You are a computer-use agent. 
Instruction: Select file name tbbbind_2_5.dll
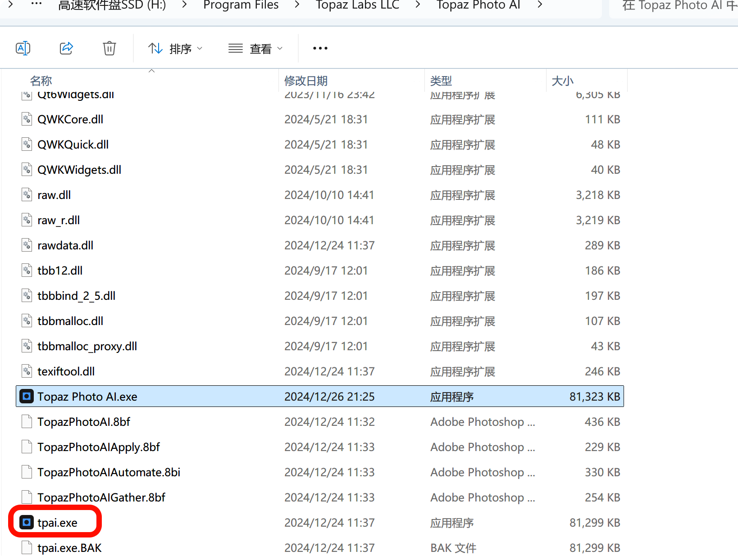[77, 296]
